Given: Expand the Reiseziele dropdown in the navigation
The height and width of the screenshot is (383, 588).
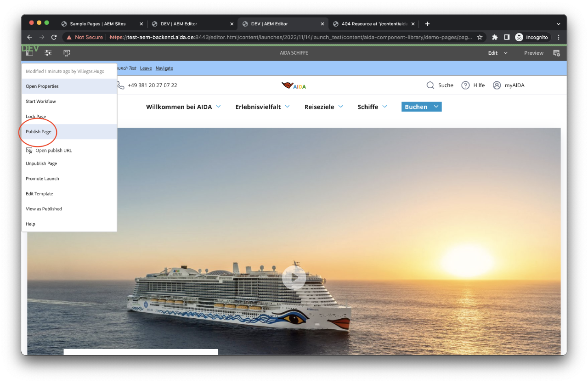Looking at the screenshot, I should 324,107.
